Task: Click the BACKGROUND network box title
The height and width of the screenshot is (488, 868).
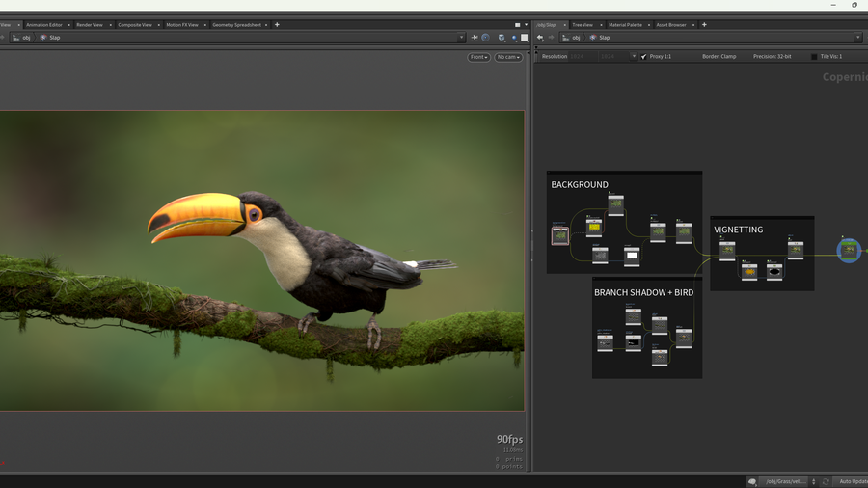Action: pyautogui.click(x=580, y=184)
